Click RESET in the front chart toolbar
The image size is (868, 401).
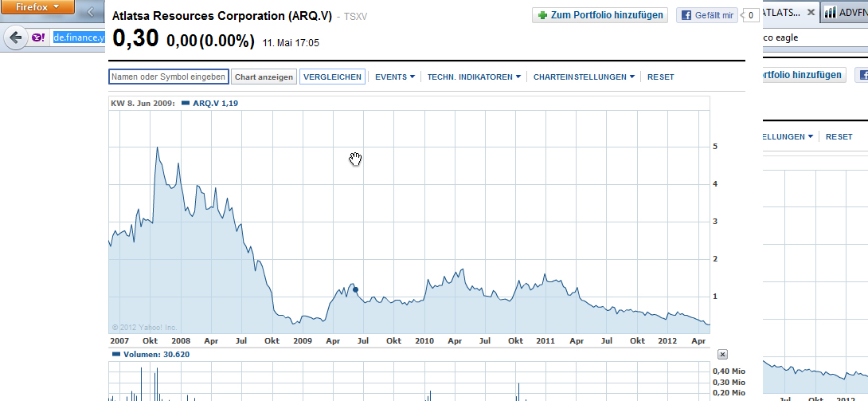(x=660, y=77)
